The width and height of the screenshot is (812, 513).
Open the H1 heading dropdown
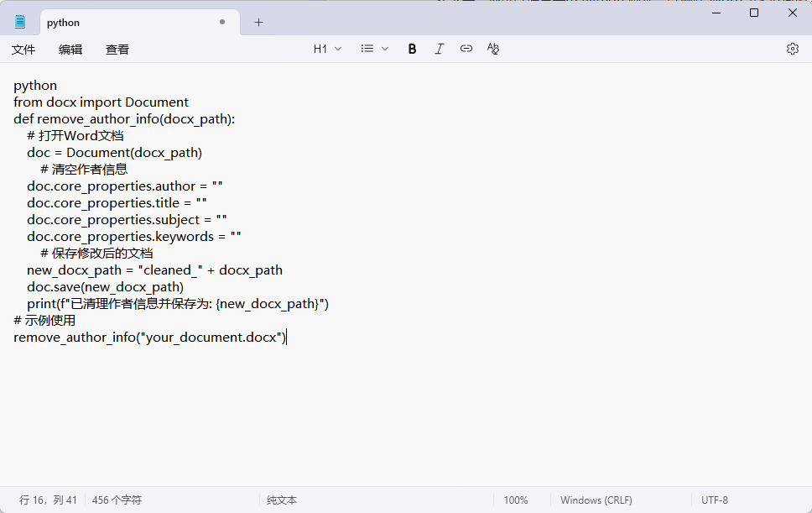point(327,49)
